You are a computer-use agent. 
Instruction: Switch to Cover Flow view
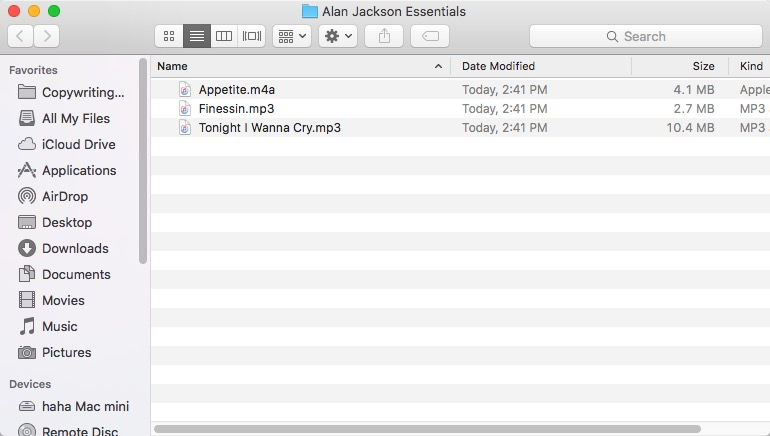click(252, 36)
